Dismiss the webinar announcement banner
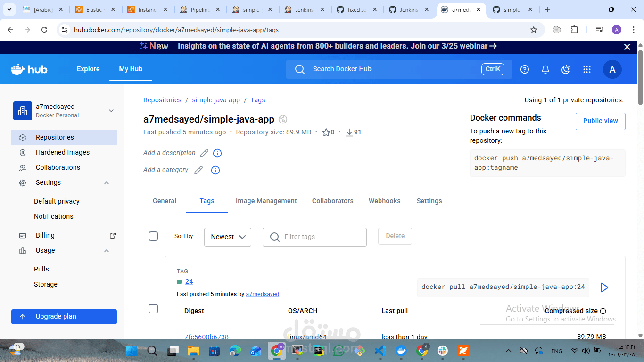Screen dimensions: 644x362 click(627, 47)
